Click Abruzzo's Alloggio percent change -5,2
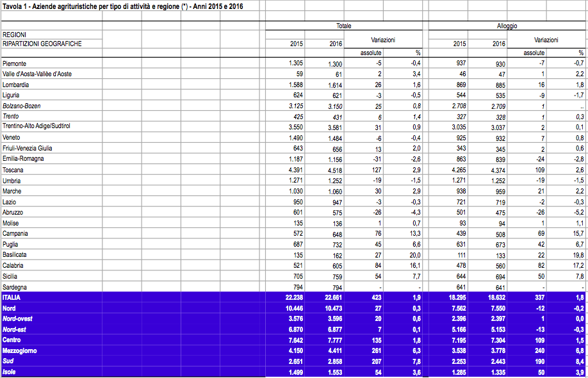This screenshot has width=588, height=378. (579, 213)
